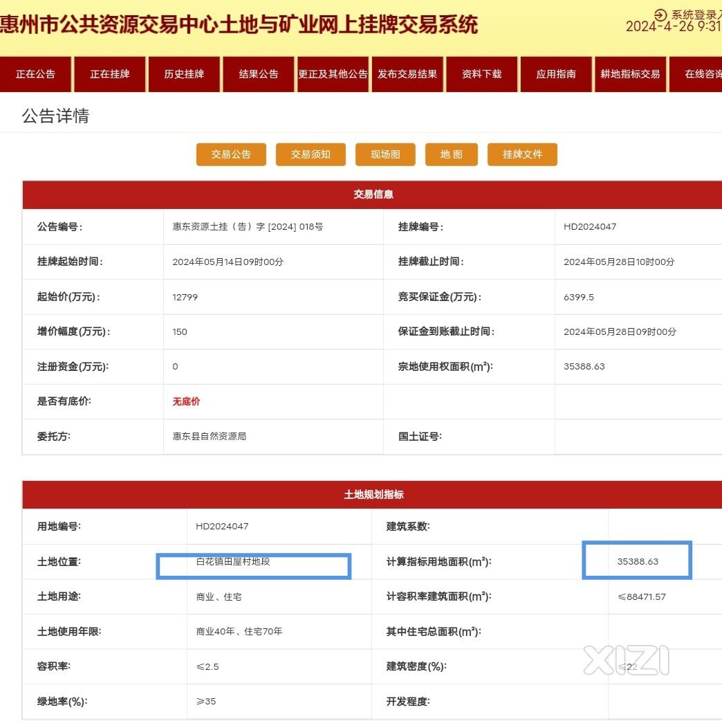Select 历史挂牌 in the navigation bar
This screenshot has width=722, height=728.
(184, 74)
